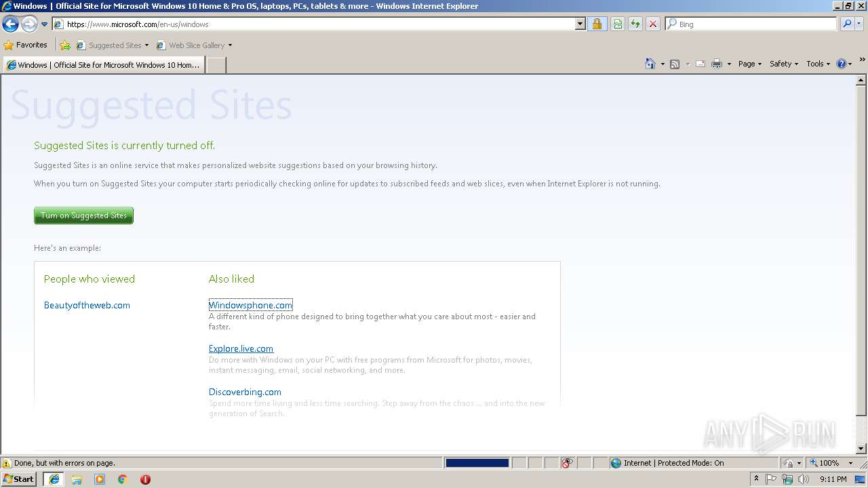Screen dimensions: 868x488
Task: Click the vertical scrollbar up arrow
Action: pyautogui.click(x=861, y=80)
